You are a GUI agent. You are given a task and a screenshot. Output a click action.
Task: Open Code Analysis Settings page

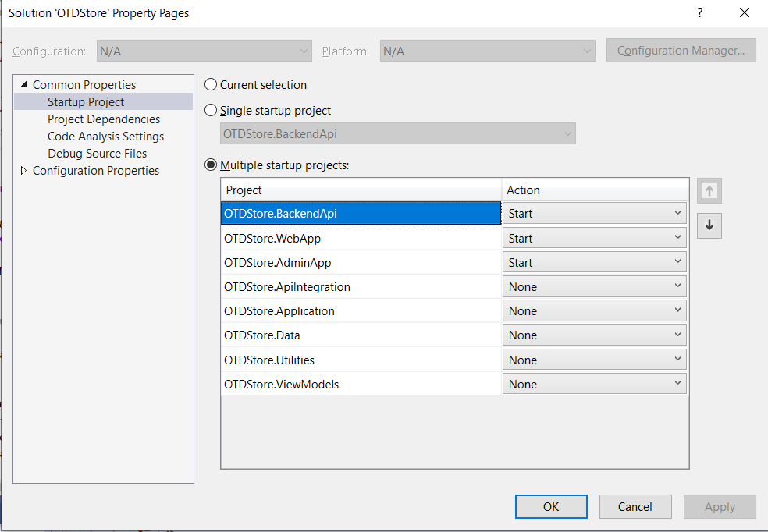tap(105, 136)
